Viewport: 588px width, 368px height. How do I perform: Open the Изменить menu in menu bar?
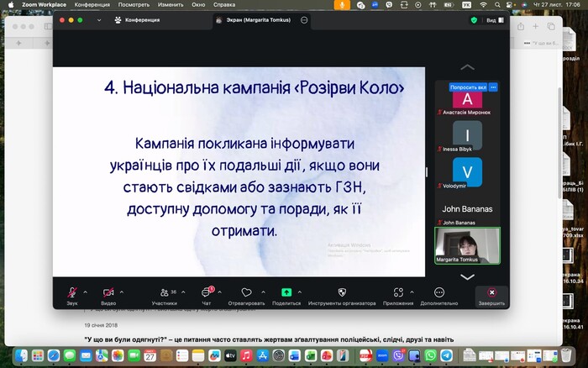[x=169, y=4]
